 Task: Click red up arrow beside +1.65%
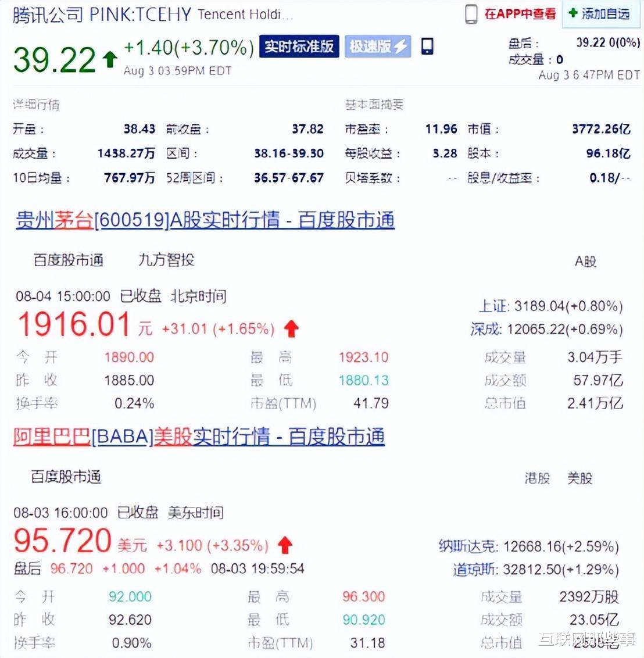[291, 328]
